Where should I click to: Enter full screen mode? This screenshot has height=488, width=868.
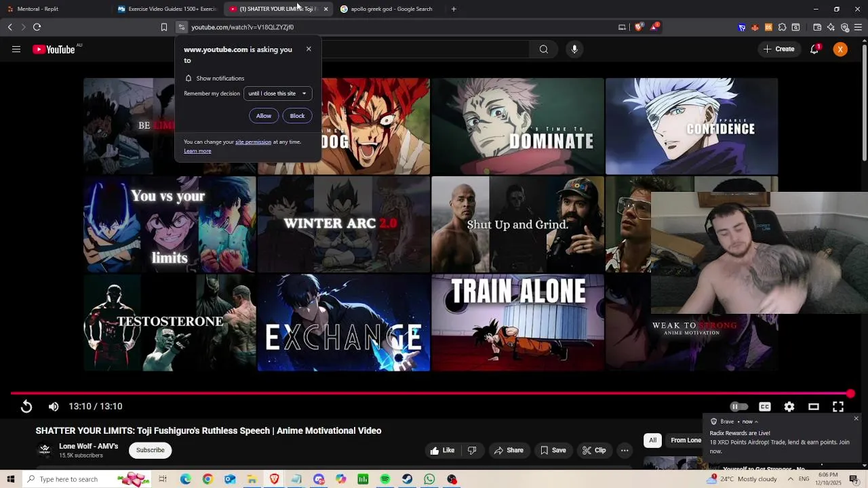[x=838, y=407]
